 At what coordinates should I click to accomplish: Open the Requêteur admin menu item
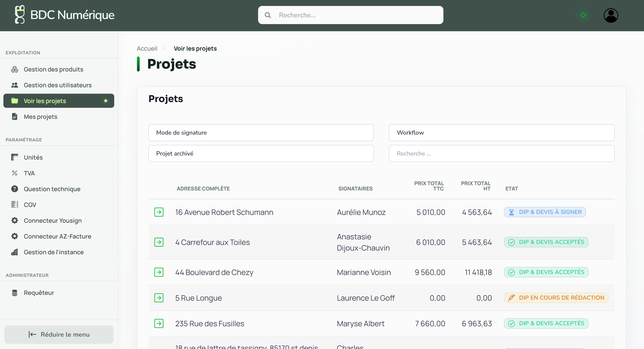[39, 292]
